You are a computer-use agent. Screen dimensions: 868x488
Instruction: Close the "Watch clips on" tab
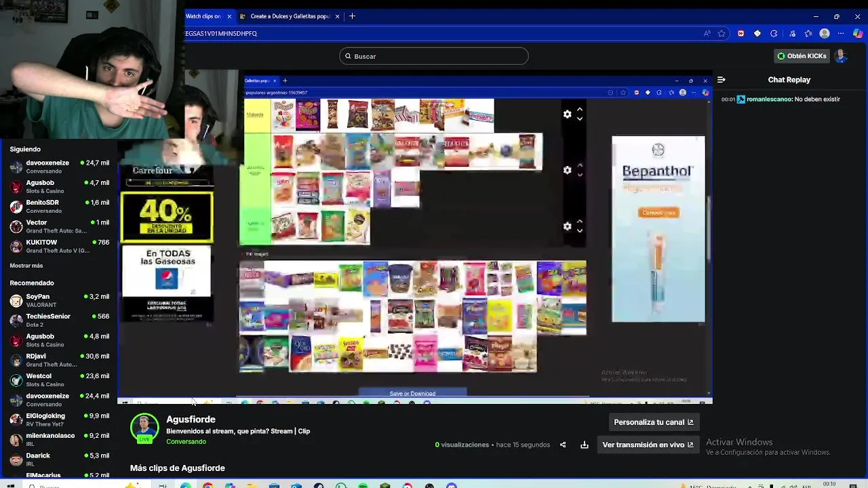pos(229,16)
